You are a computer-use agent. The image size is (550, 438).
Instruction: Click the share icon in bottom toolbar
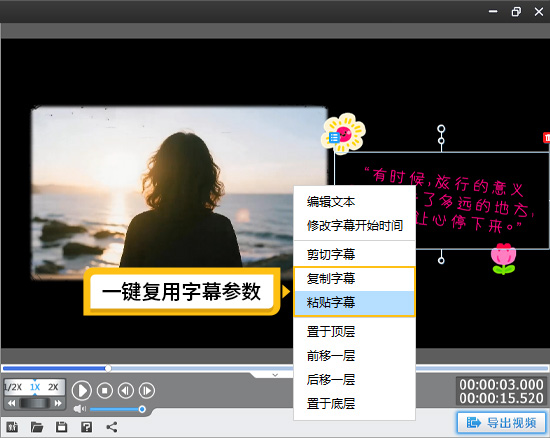coord(112,427)
